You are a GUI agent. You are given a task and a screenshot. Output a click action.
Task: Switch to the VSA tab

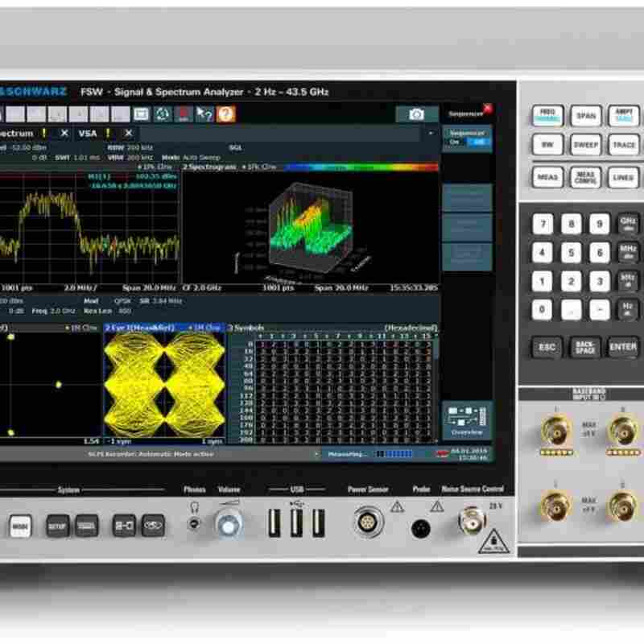point(87,133)
